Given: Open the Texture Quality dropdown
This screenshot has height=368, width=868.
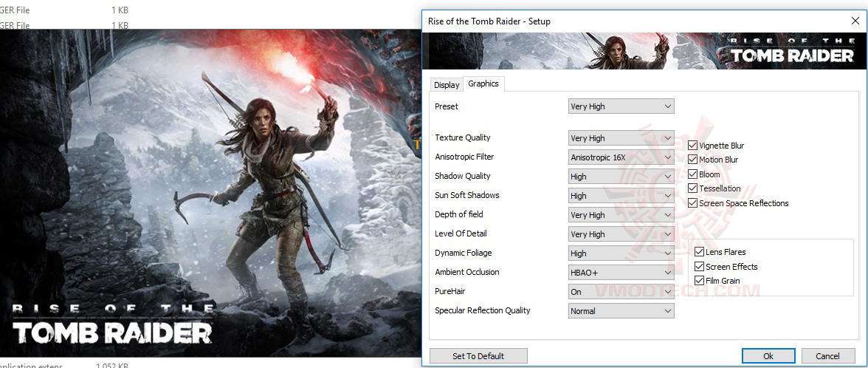Looking at the screenshot, I should tap(621, 138).
